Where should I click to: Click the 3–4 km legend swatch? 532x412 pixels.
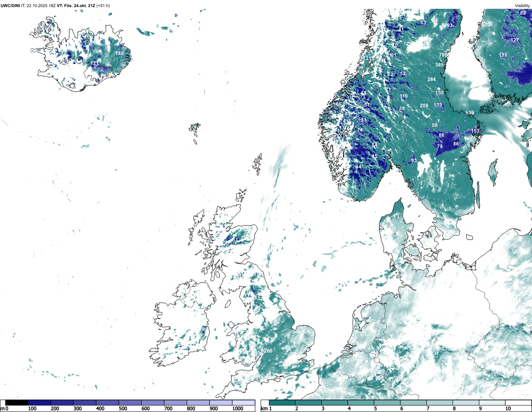pyautogui.click(x=335, y=402)
